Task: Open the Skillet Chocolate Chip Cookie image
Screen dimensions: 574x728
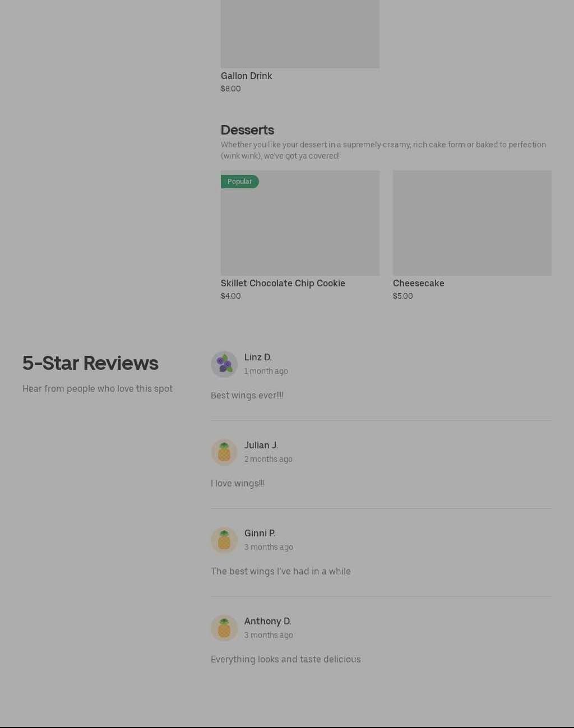Action: (300, 223)
